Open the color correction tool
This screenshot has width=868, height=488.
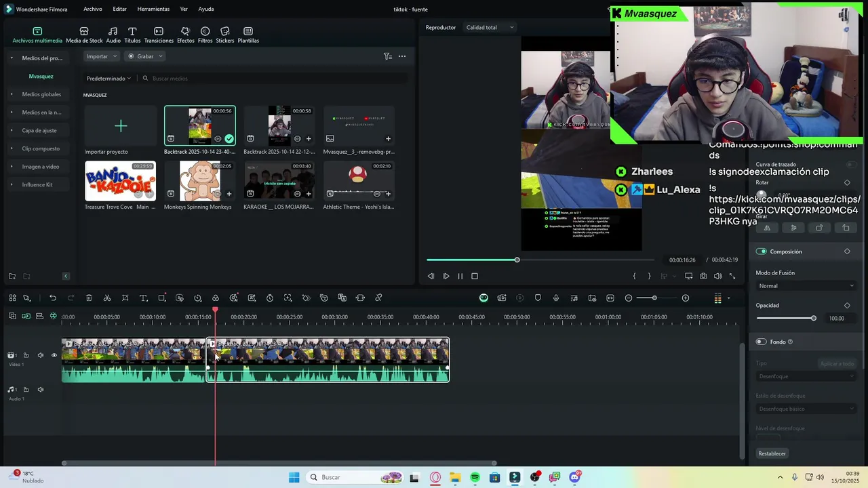pos(216,298)
